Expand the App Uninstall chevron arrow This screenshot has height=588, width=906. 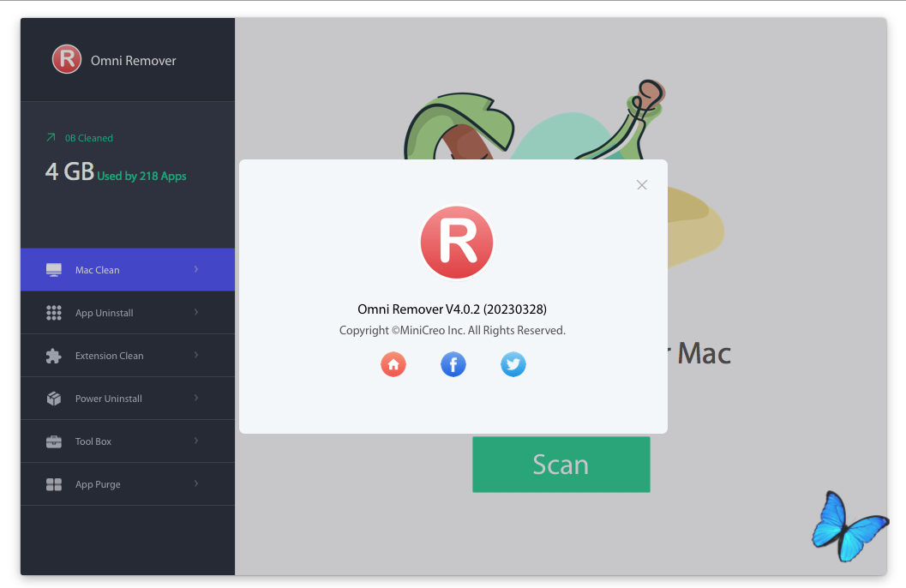click(x=196, y=312)
